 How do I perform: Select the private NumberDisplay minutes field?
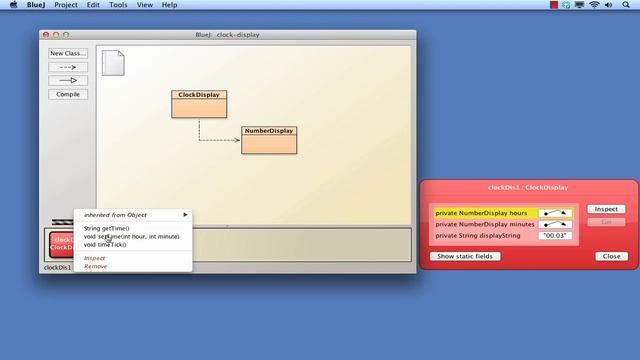click(x=485, y=224)
